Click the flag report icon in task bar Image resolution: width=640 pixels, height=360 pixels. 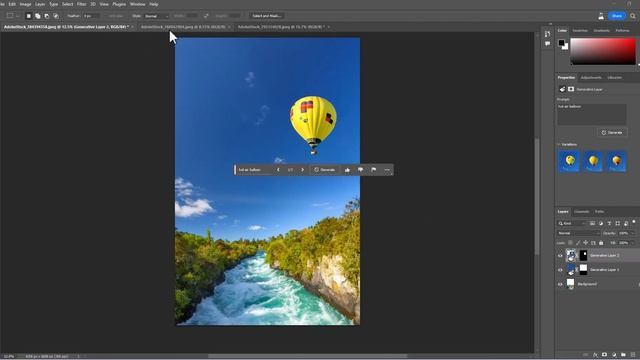373,170
